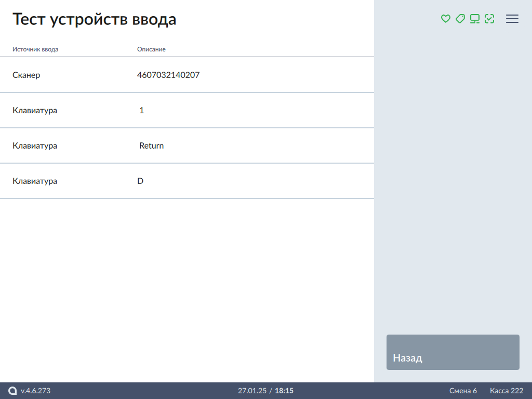Click the Касса 222 register label
This screenshot has height=399, width=532.
(x=507, y=391)
